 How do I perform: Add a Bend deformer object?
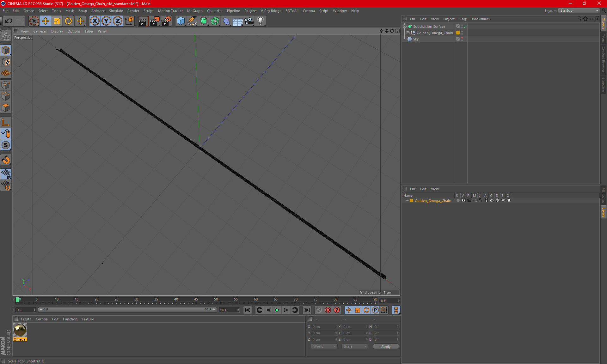pos(226,21)
